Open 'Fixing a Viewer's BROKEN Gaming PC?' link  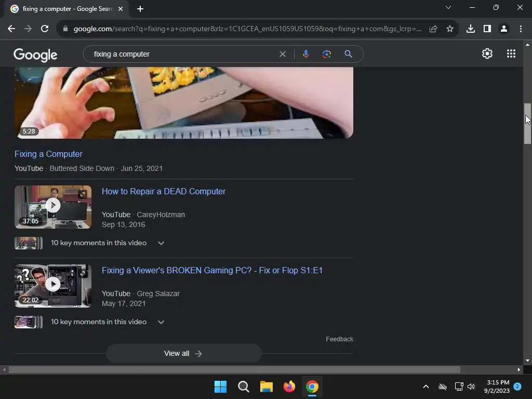point(212,270)
